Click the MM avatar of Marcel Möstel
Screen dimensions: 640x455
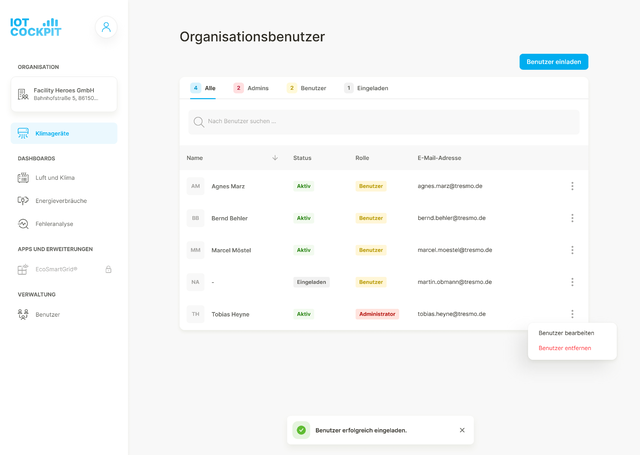pos(196,250)
